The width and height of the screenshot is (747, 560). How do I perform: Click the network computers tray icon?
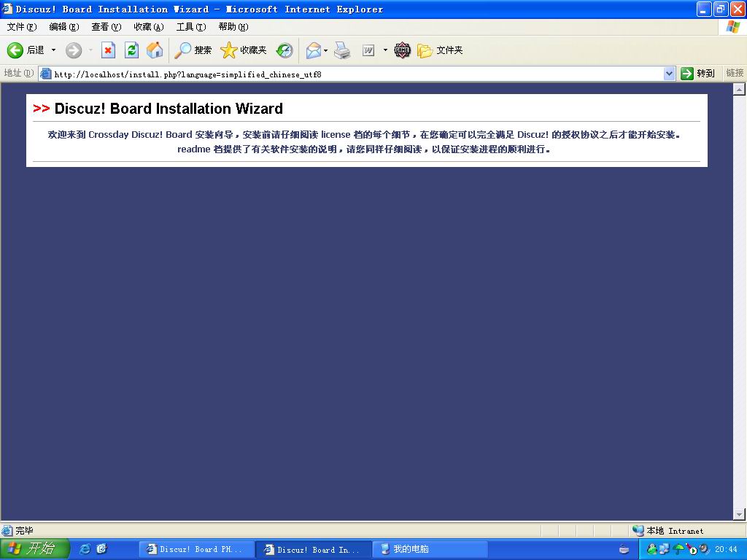(665, 550)
